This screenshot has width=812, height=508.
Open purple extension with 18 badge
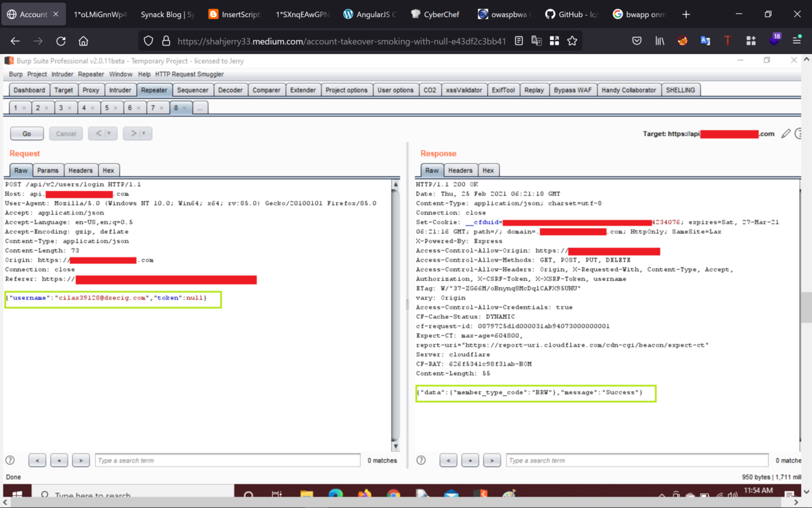pyautogui.click(x=774, y=41)
